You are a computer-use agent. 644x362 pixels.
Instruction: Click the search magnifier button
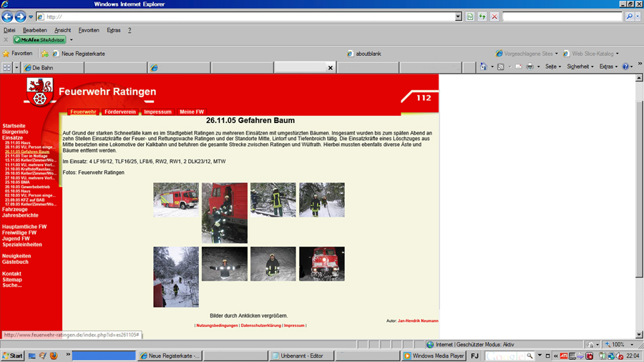pos(630,16)
